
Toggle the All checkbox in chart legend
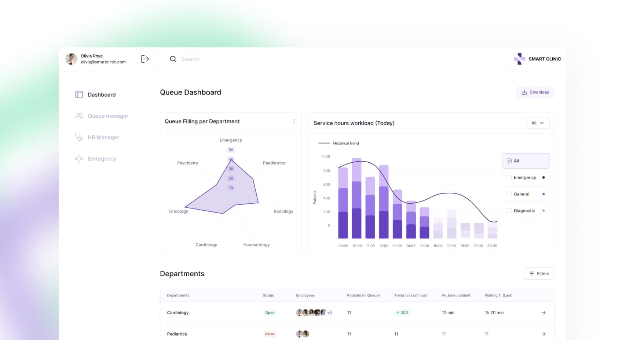coord(509,161)
